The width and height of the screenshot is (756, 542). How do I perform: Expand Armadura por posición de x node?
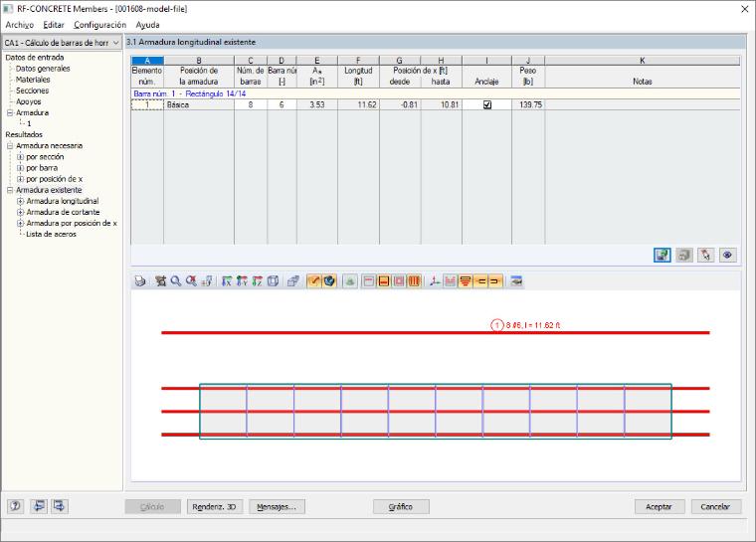(x=20, y=223)
